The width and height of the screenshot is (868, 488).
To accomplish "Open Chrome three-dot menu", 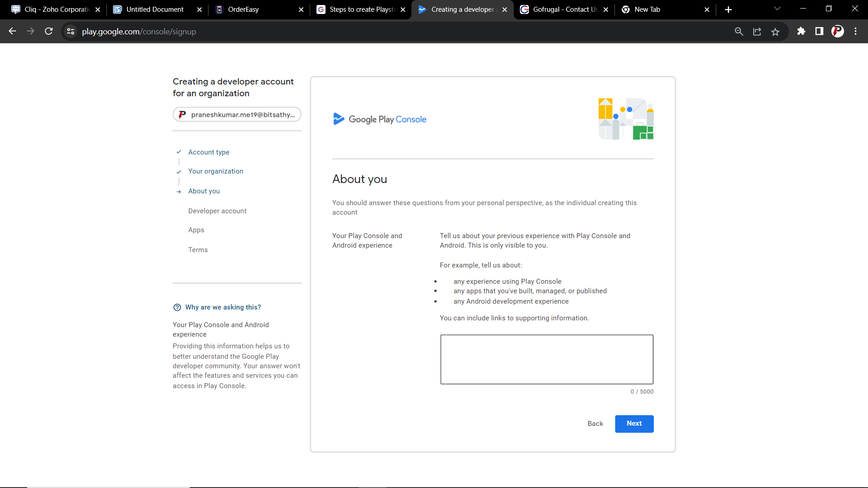I will 855,31.
